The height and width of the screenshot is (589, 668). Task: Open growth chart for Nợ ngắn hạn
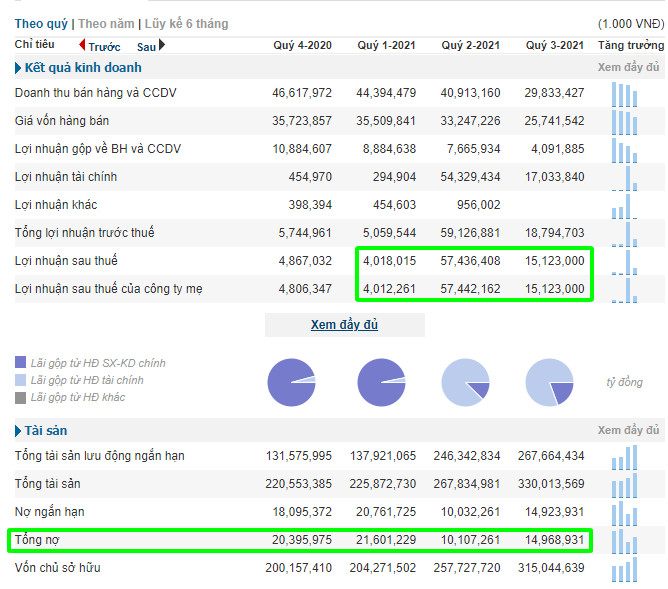click(625, 513)
